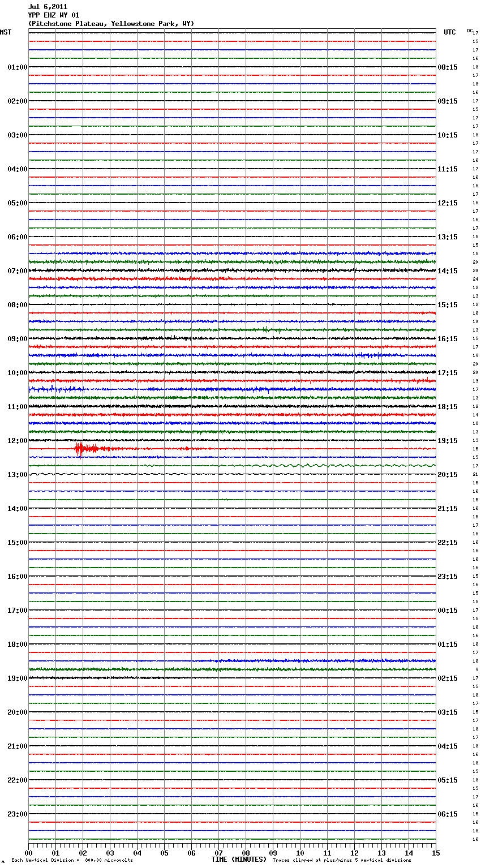Viewport: 481px width, 868px height.
Task: Click the 08:15 UTC time label
Action: coord(448,67)
